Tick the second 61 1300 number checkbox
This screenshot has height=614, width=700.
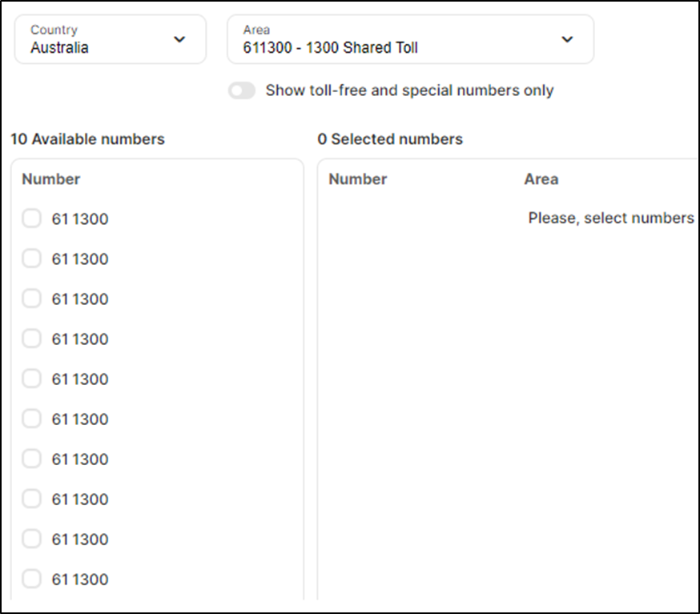pos(31,259)
